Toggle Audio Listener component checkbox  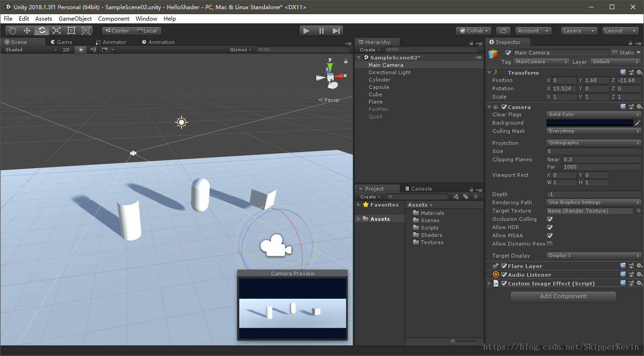coord(504,274)
